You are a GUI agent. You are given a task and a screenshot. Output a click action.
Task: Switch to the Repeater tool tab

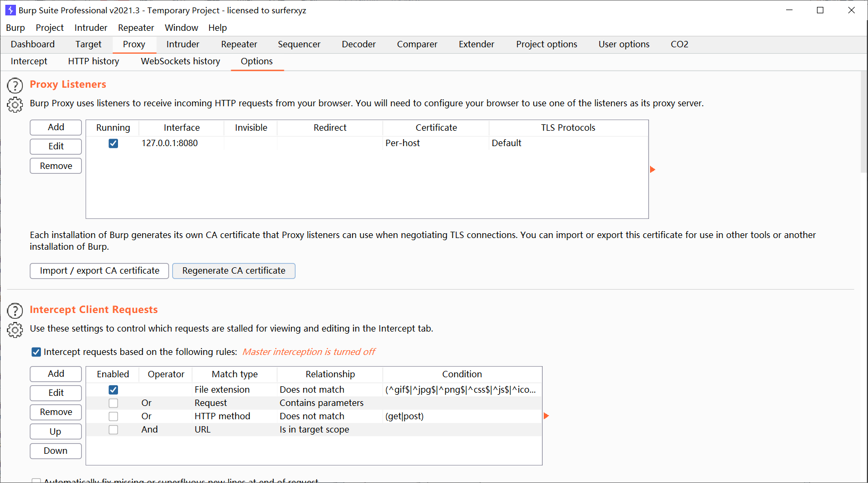[239, 44]
